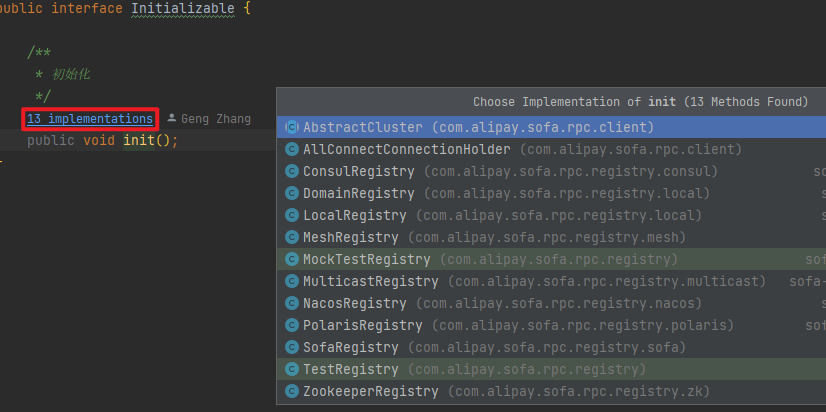Image resolution: width=826 pixels, height=412 pixels.
Task: Click the class icon beside SofaRegistry
Action: (292, 347)
